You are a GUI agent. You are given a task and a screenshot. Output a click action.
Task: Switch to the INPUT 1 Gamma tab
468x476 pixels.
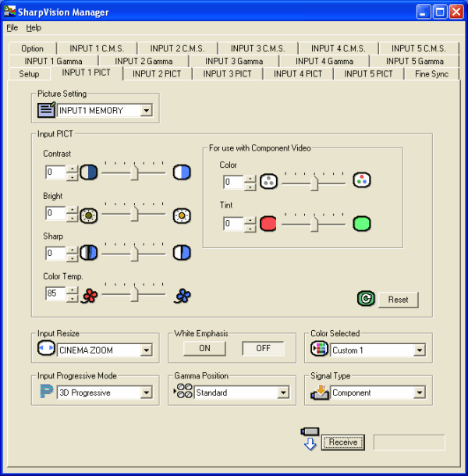[53, 62]
